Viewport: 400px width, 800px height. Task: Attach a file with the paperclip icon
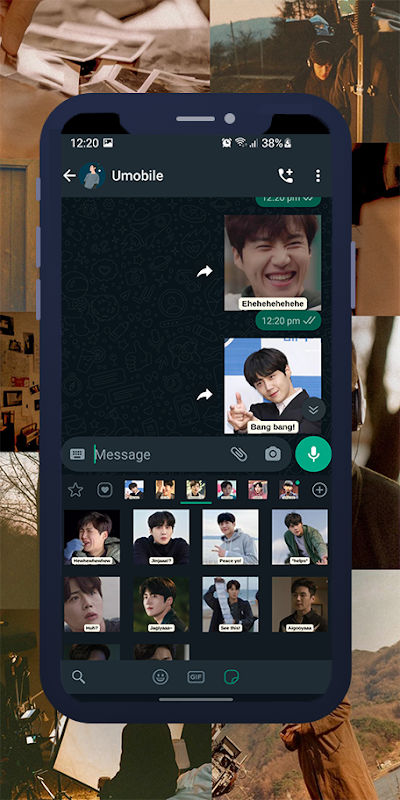[x=238, y=454]
